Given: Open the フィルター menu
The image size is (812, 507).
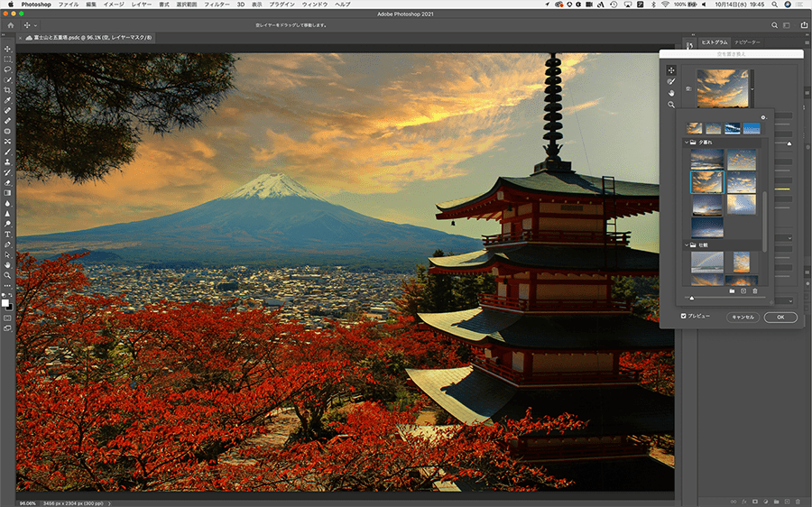Looking at the screenshot, I should click(217, 5).
